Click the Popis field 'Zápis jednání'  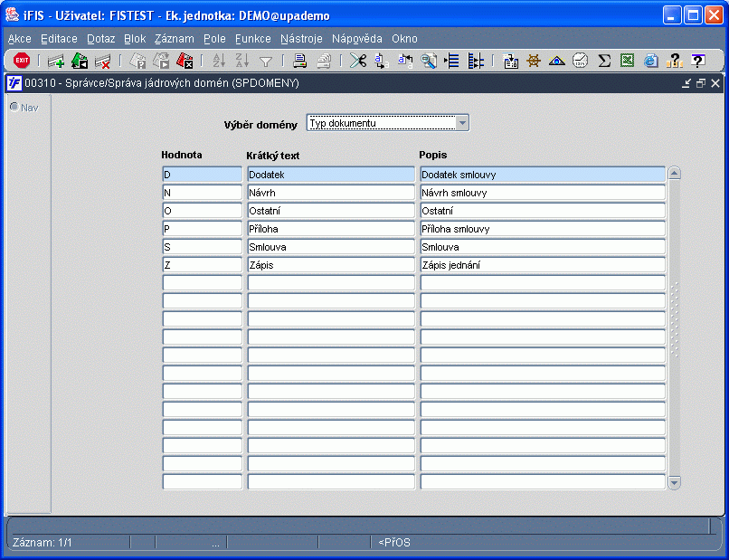click(543, 265)
